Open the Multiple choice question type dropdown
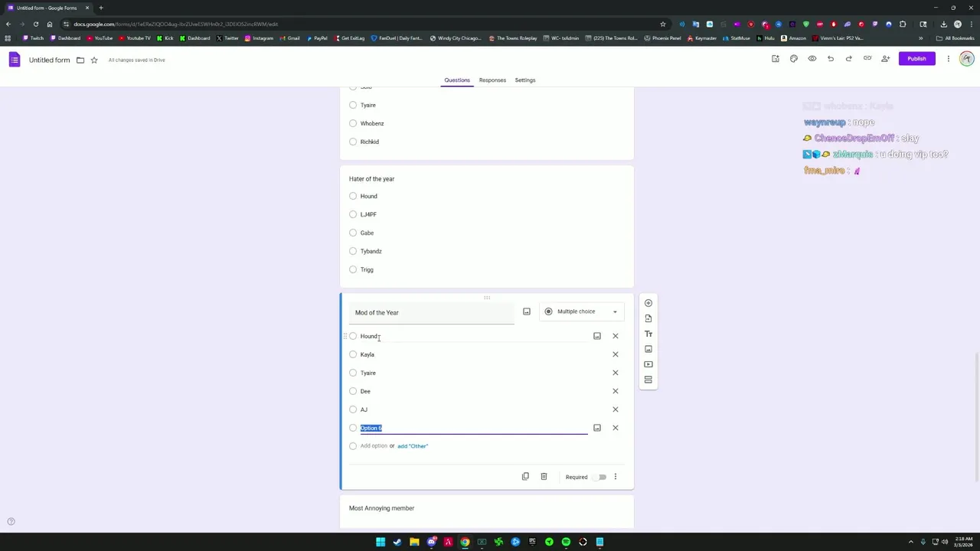The height and width of the screenshot is (551, 980). tap(582, 311)
